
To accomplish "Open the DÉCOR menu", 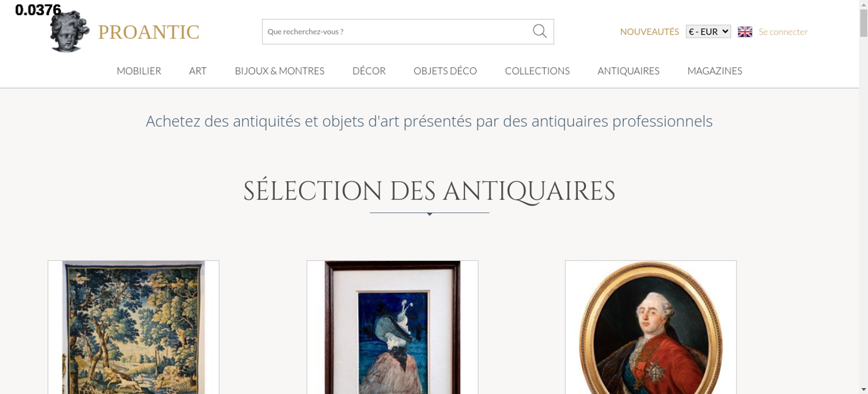I will [x=369, y=71].
